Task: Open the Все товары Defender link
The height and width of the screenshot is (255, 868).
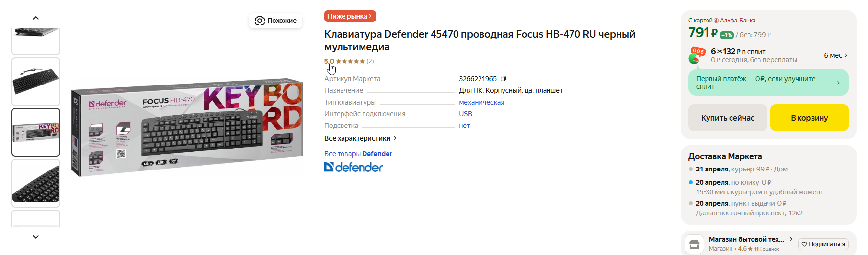Action: (x=358, y=154)
